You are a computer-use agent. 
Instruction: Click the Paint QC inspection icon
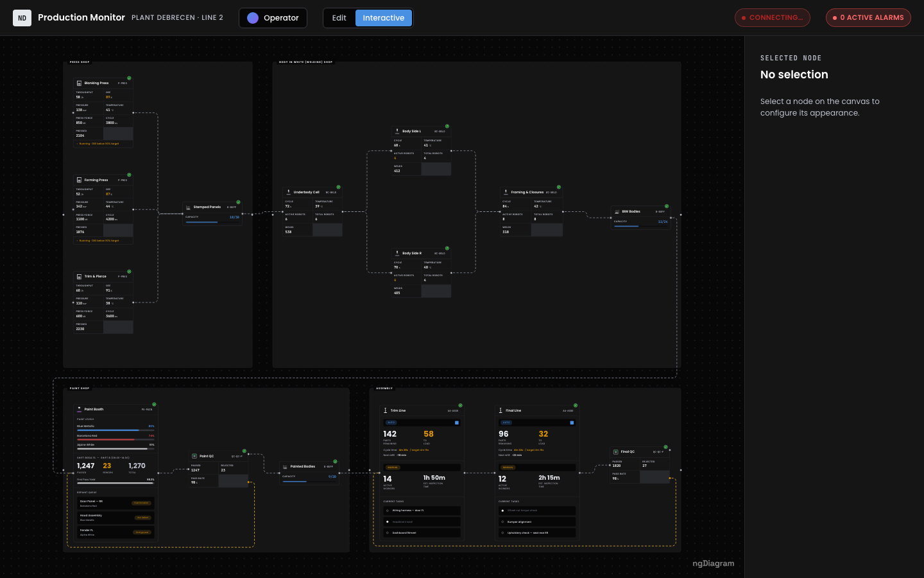pos(194,456)
